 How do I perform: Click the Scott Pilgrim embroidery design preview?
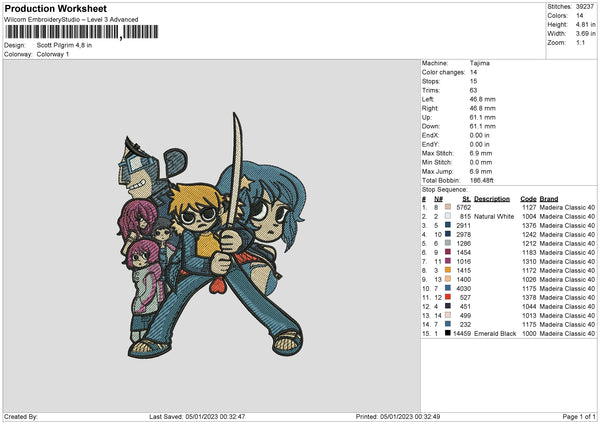point(213,235)
